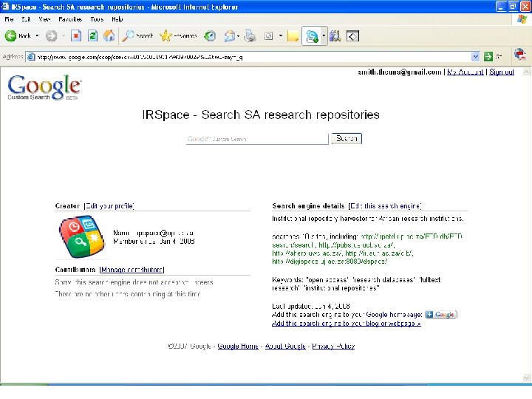Open the Forward button dropdown arrow
The width and height of the screenshot is (532, 399).
(x=63, y=35)
